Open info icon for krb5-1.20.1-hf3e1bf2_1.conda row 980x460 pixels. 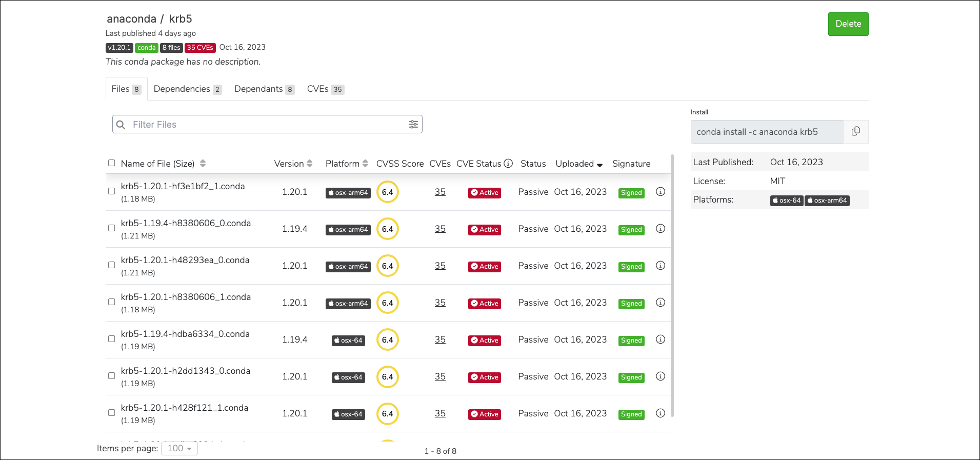point(661,192)
